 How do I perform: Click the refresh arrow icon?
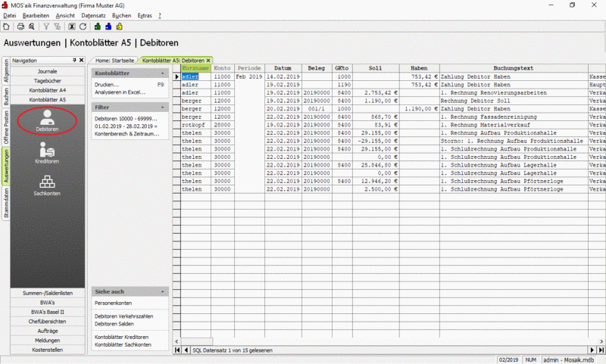(83, 26)
